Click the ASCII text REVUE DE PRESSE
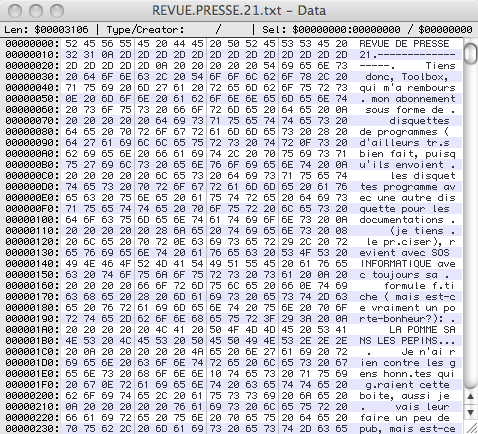The width and height of the screenshot is (478, 434). (x=404, y=44)
